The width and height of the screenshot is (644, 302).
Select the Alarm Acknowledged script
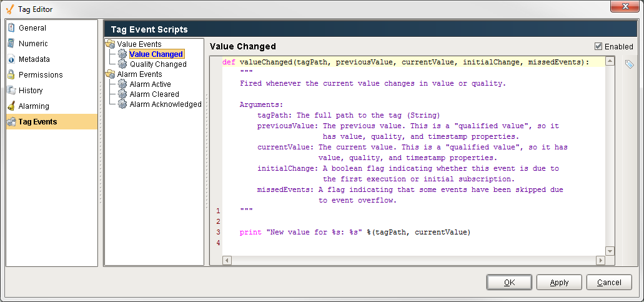click(166, 104)
